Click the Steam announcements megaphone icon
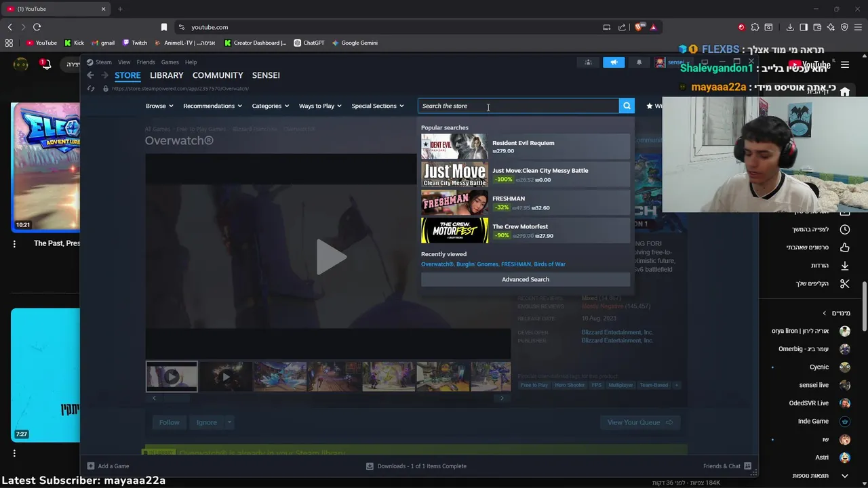The width and height of the screenshot is (868, 488). coord(614,62)
